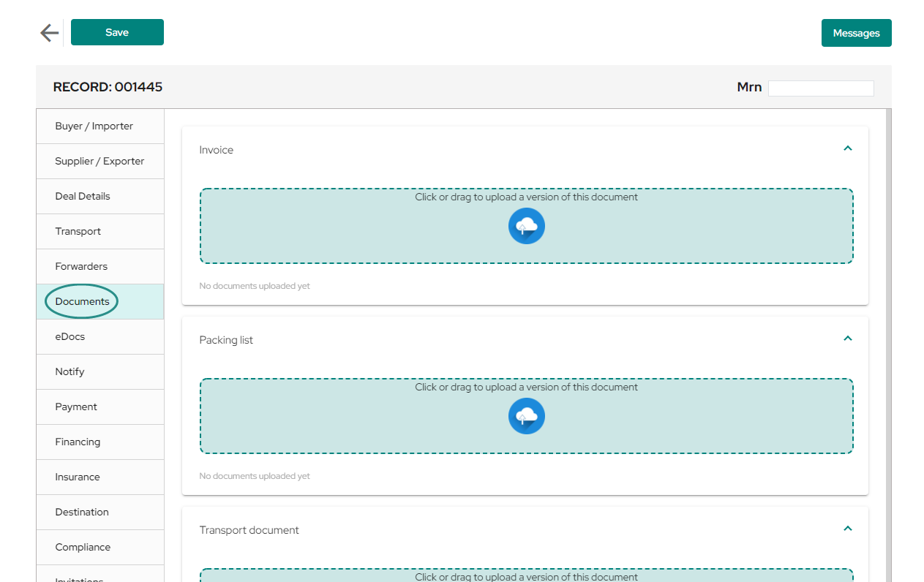
Task: Click the Packing list cloud upload icon
Action: click(x=527, y=416)
